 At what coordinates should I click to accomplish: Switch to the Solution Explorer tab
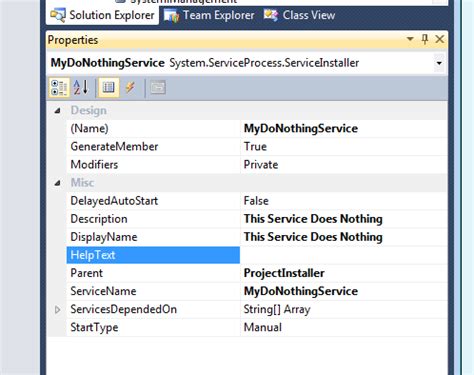point(102,15)
